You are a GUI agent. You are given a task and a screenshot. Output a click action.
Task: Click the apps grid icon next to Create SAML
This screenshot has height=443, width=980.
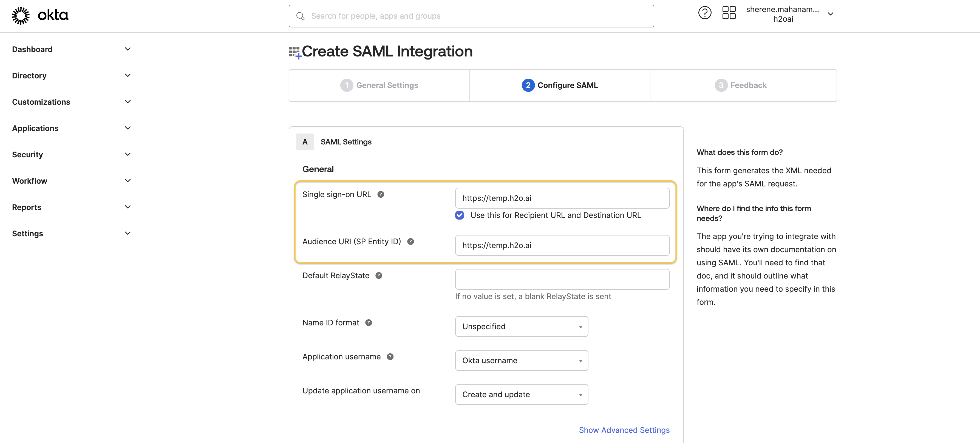point(293,52)
